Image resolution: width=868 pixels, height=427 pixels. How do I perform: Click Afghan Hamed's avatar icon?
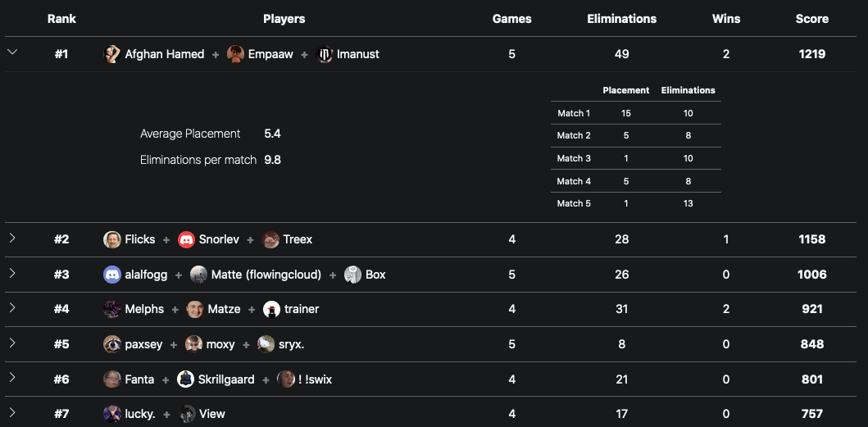coord(112,54)
